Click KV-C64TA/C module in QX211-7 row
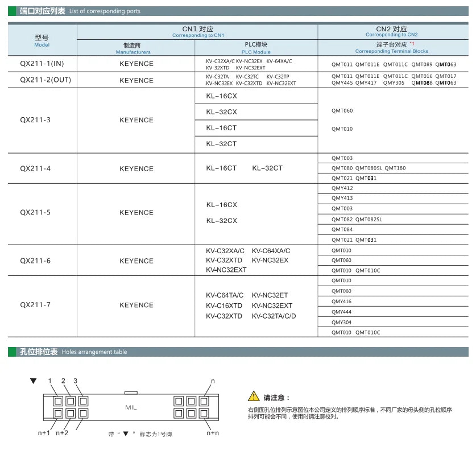The height and width of the screenshot is (450, 476). (x=225, y=295)
